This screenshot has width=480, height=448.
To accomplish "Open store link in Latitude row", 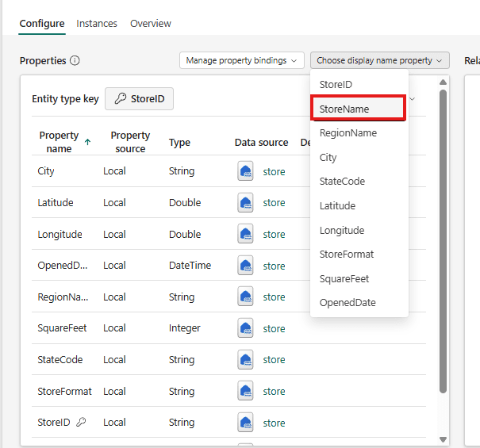I will point(274,202).
